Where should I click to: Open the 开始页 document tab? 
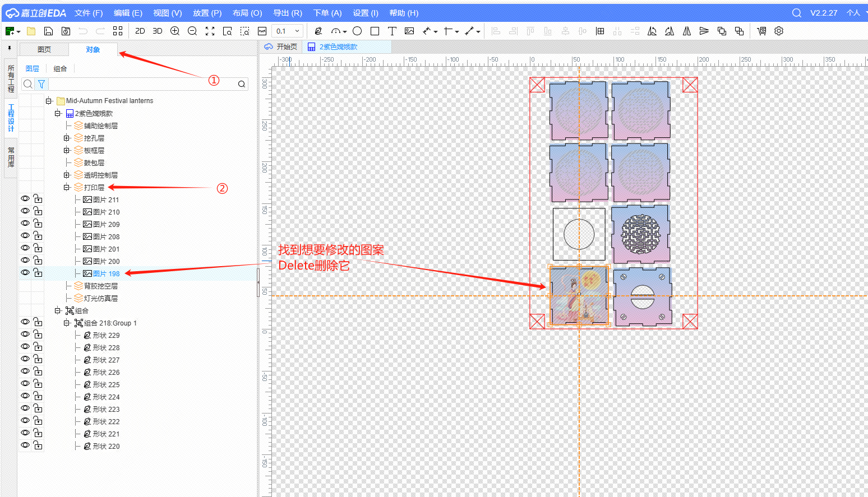tap(281, 47)
